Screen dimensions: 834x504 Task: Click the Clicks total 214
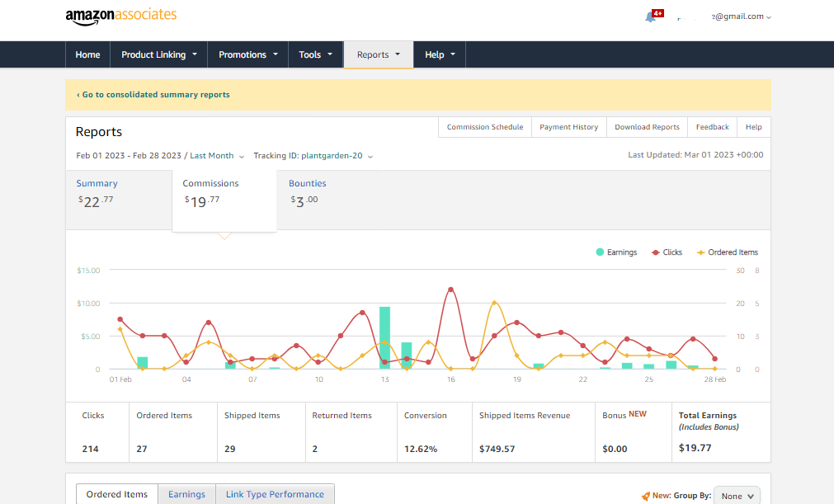click(91, 449)
